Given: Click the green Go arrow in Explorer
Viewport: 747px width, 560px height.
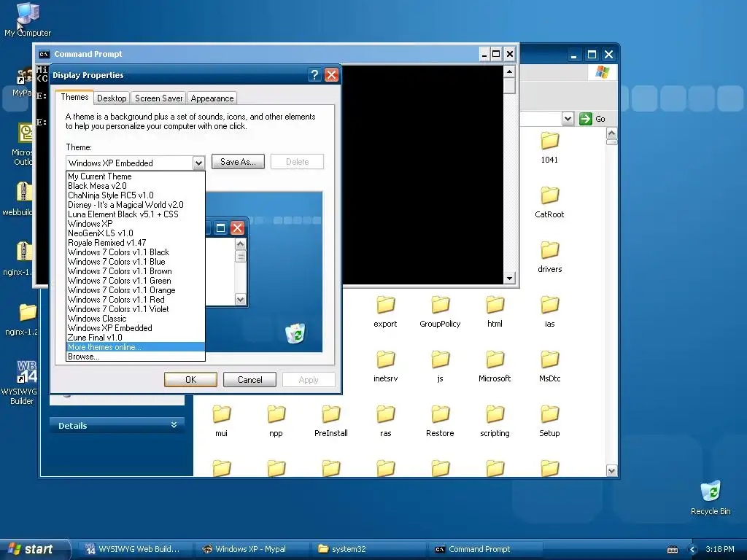Looking at the screenshot, I should [x=585, y=119].
